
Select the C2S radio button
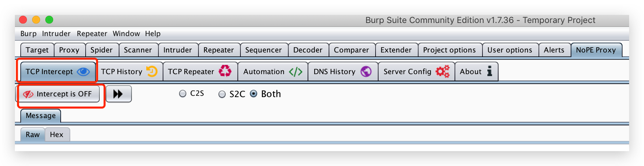(183, 94)
